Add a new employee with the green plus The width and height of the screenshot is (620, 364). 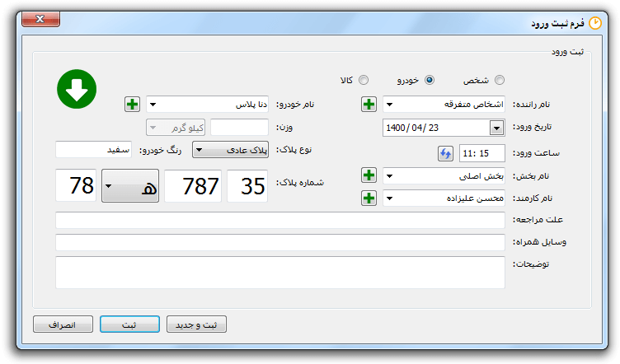[369, 198]
